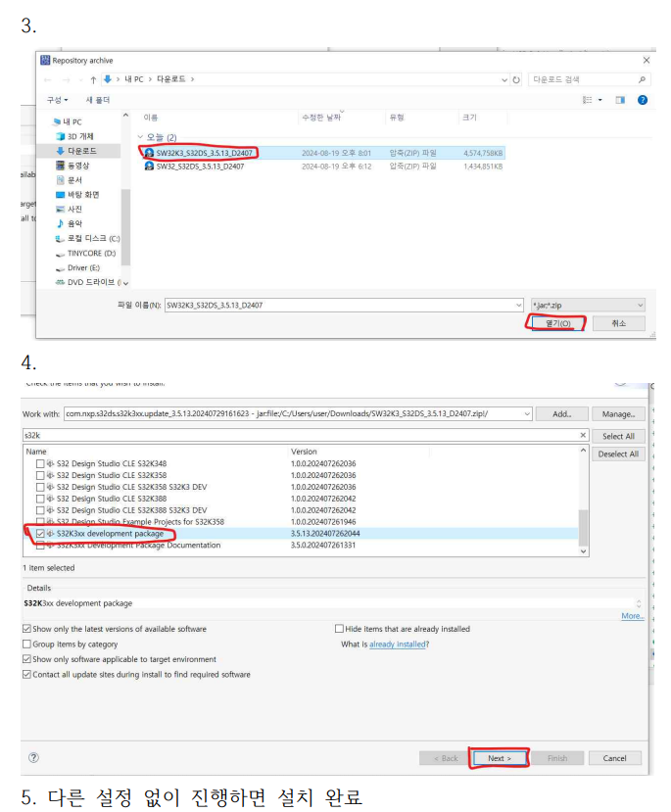
Task: Click Next > in the Install dialog
Action: [500, 758]
